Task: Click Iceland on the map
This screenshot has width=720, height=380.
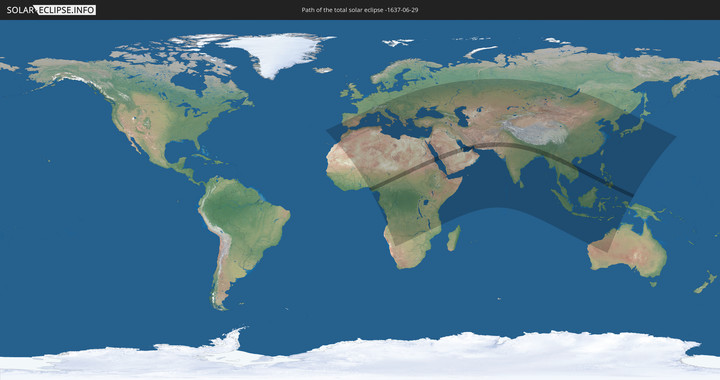Action: (x=324, y=70)
